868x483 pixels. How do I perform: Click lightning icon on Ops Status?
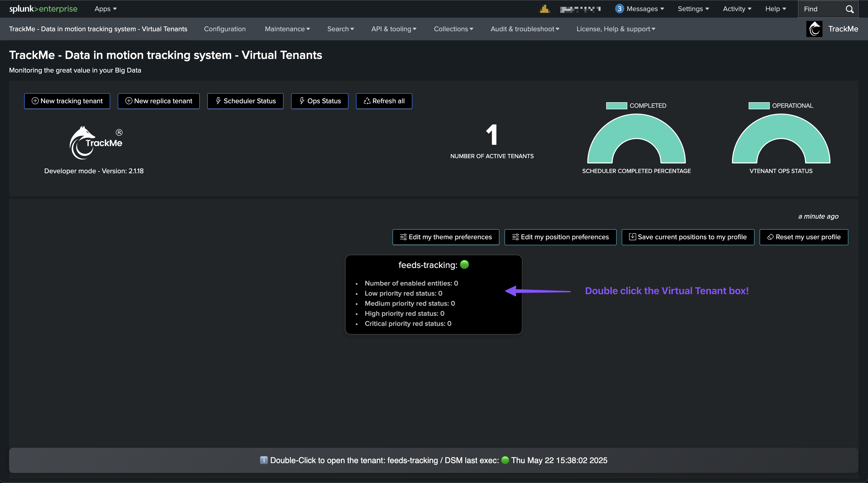click(x=302, y=101)
